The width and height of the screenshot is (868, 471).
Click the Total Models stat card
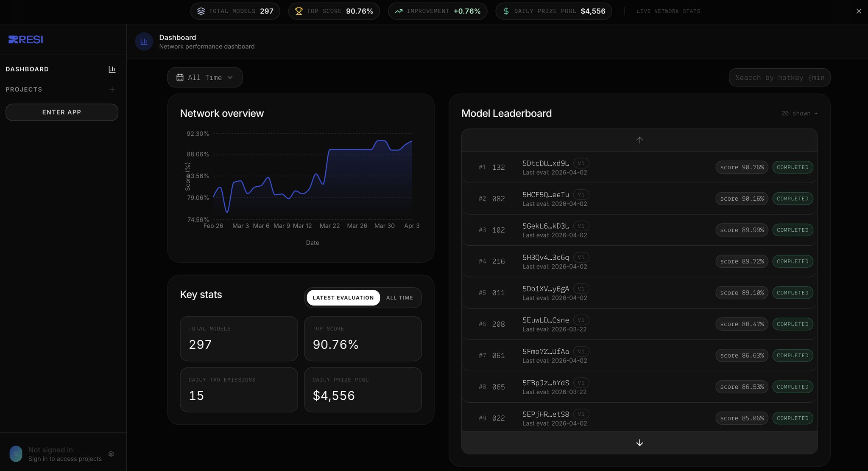pyautogui.click(x=239, y=339)
